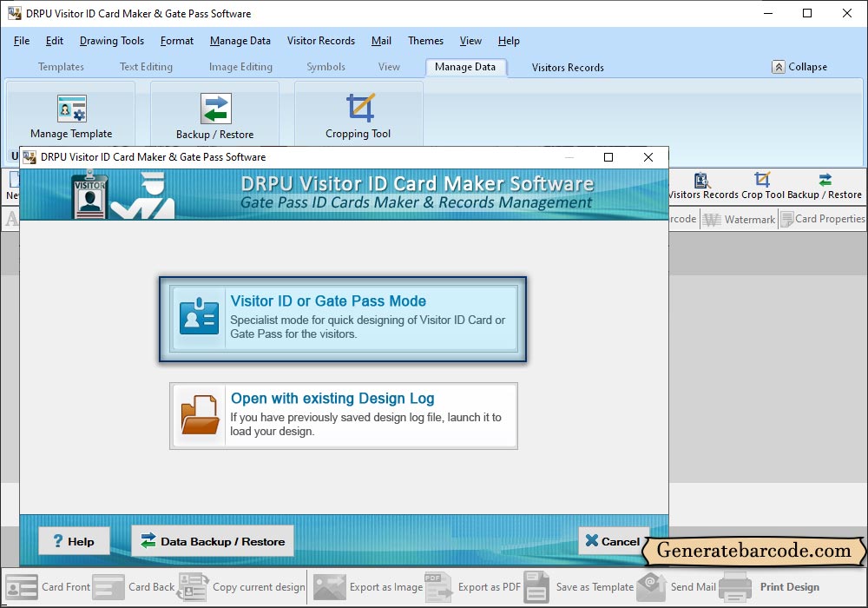Click the Watermark tool icon
Screen dimensions: 868x608
click(712, 219)
